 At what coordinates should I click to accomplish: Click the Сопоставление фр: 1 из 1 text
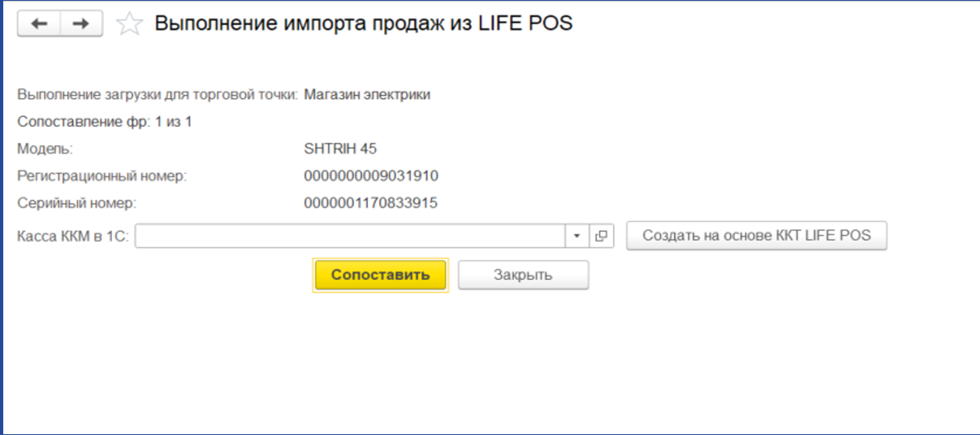(x=105, y=122)
